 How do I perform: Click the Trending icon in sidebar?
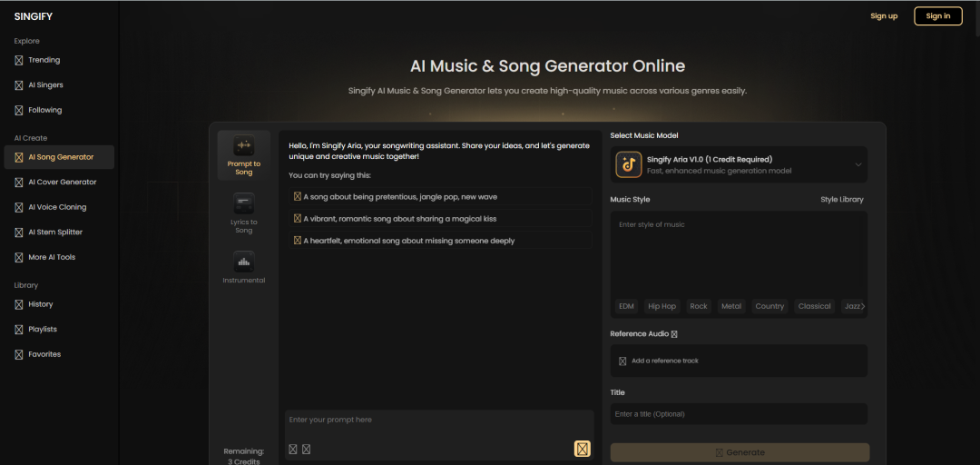pos(19,60)
